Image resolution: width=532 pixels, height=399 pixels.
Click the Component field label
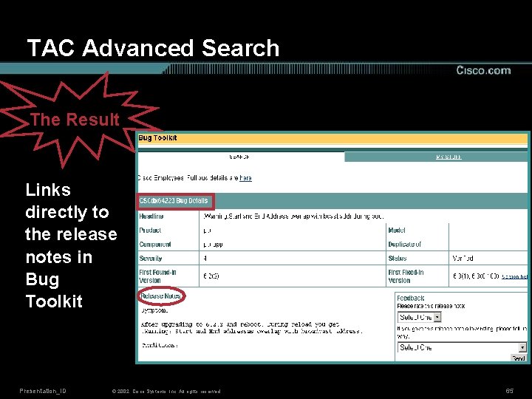click(x=155, y=245)
